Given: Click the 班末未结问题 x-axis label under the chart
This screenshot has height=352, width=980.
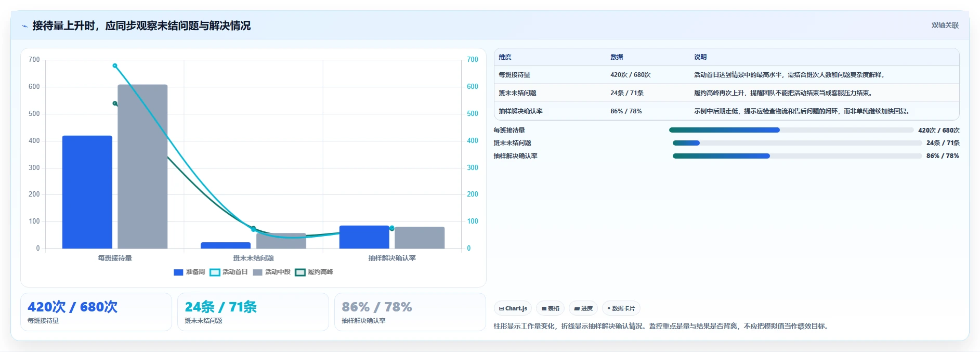Looking at the screenshot, I should coord(253,258).
